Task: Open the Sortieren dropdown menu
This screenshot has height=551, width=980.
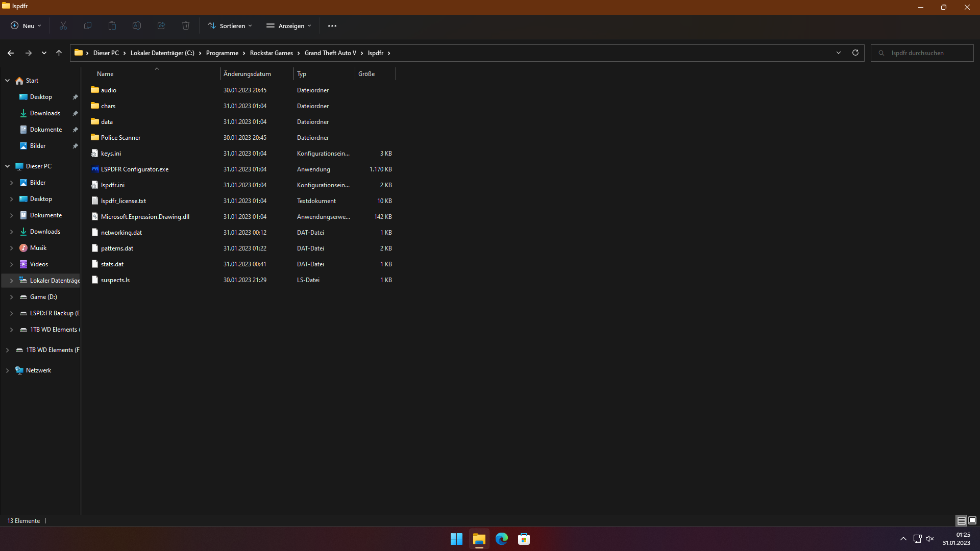Action: (230, 26)
